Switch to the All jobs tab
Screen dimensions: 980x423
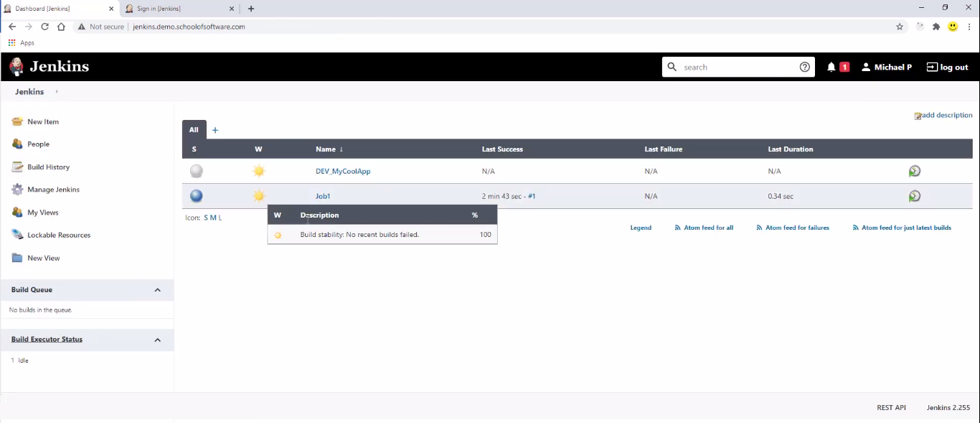pos(194,129)
